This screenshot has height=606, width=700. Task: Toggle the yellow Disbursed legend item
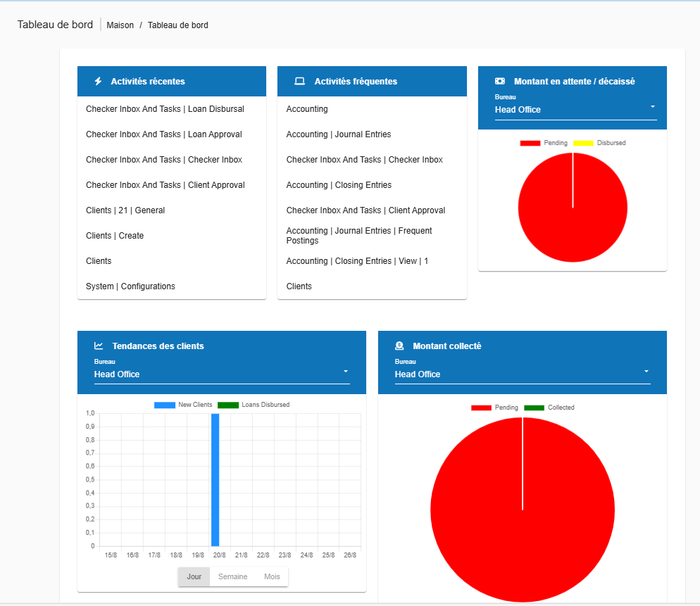pos(599,143)
